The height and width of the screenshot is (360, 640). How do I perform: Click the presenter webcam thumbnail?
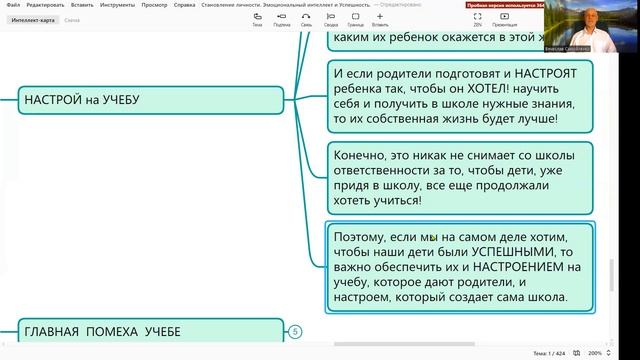tap(592, 26)
